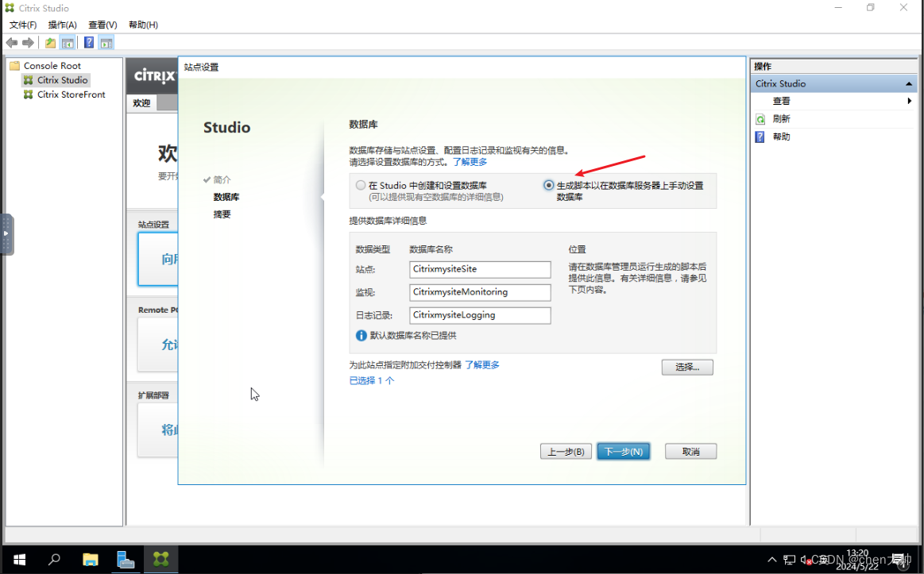Viewport: 924px width, 574px height.
Task: Open File Explorer from taskbar
Action: (90, 559)
